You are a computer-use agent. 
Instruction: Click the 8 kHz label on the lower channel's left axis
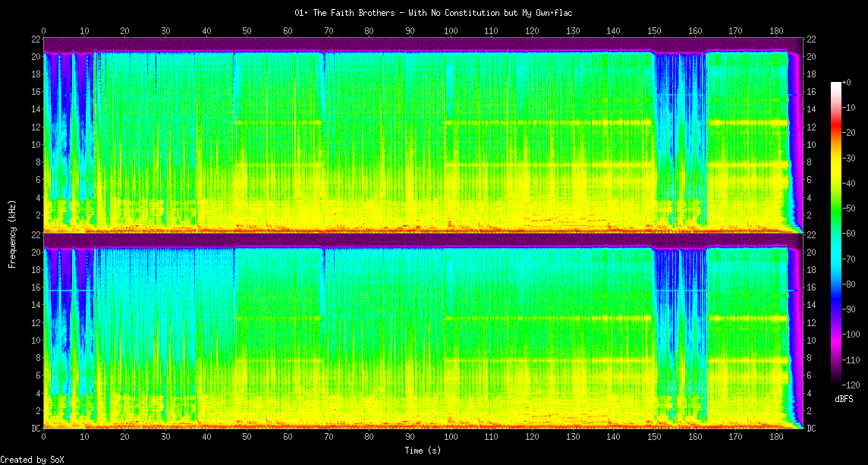(36, 358)
